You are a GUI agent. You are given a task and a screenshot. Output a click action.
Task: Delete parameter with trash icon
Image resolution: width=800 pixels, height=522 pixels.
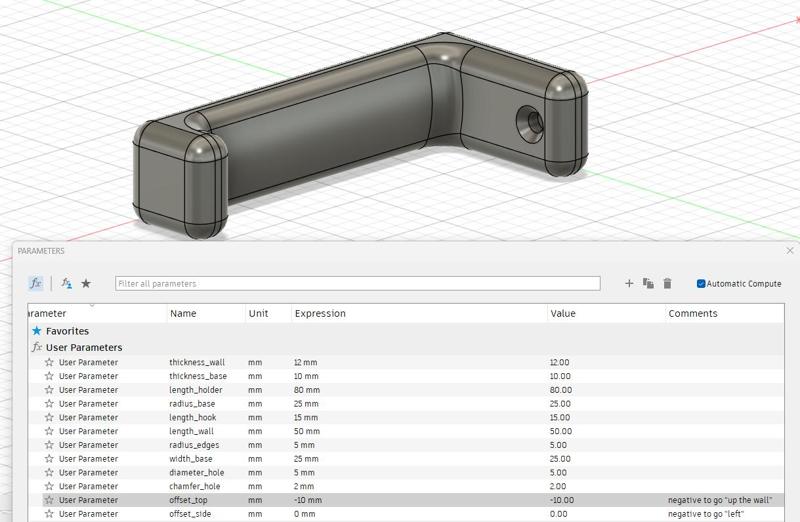click(667, 283)
